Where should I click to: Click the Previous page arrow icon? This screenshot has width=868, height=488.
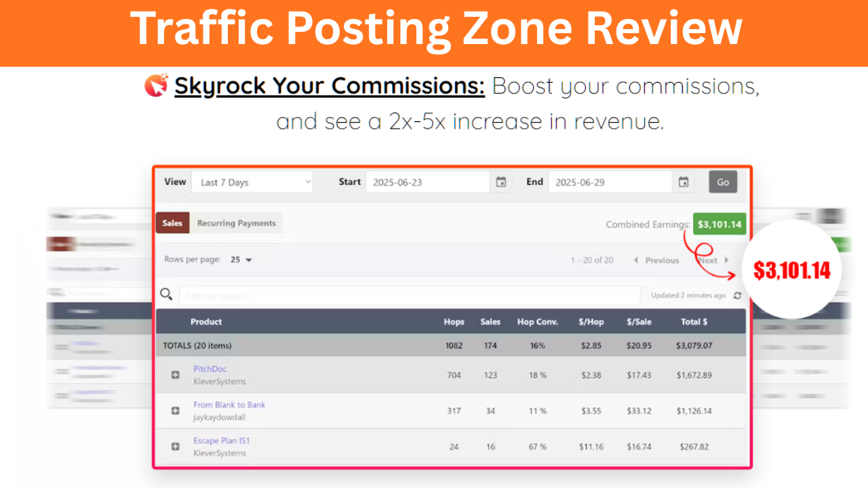tap(635, 260)
